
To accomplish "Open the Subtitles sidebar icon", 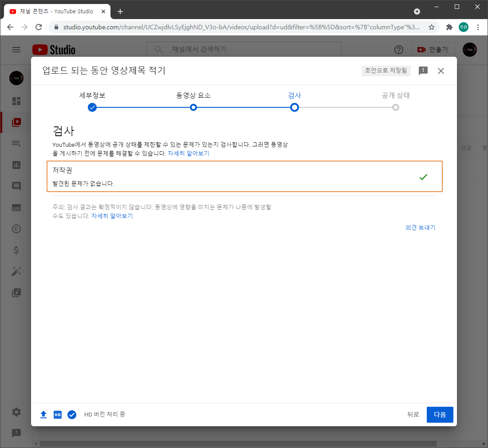I will (16, 208).
